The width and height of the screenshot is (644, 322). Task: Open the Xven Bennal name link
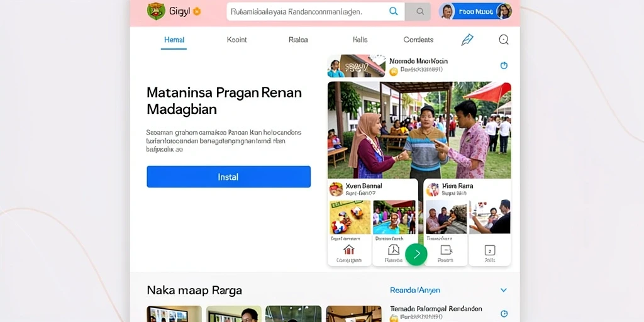point(364,186)
